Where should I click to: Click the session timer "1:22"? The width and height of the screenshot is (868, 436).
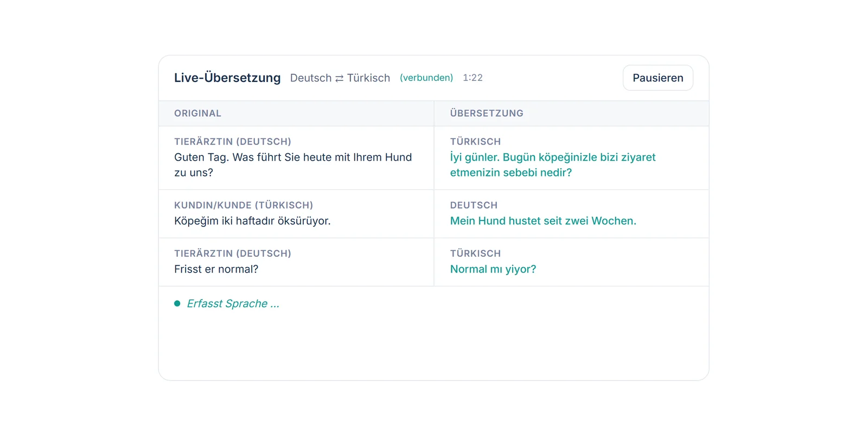(x=473, y=78)
